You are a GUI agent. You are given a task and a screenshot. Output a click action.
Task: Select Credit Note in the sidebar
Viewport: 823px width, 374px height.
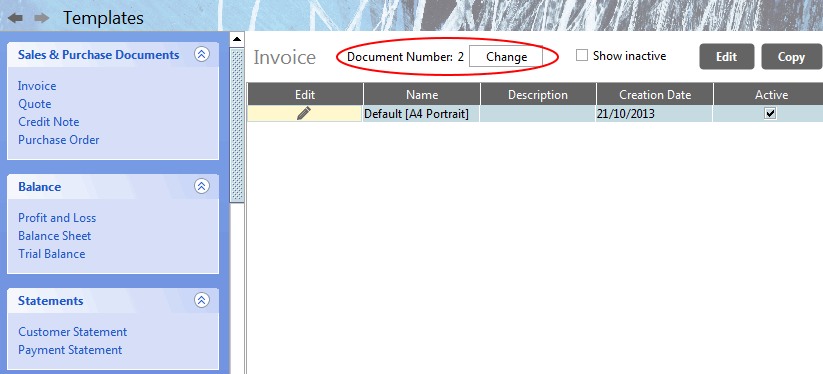click(x=49, y=122)
